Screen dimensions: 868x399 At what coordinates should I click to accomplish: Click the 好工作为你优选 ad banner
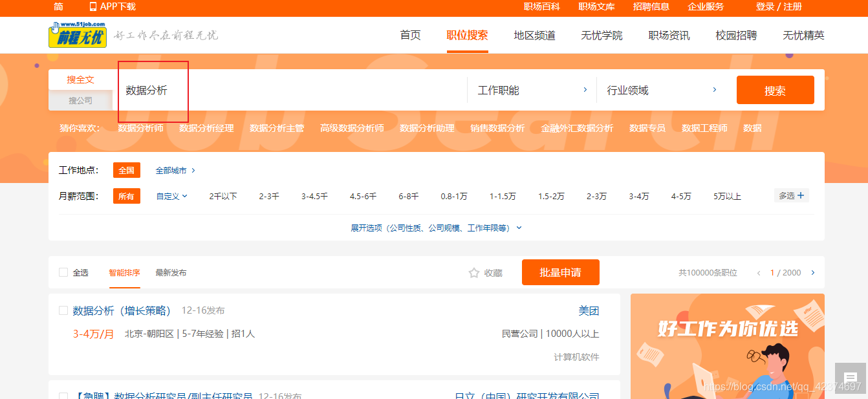[x=728, y=346]
